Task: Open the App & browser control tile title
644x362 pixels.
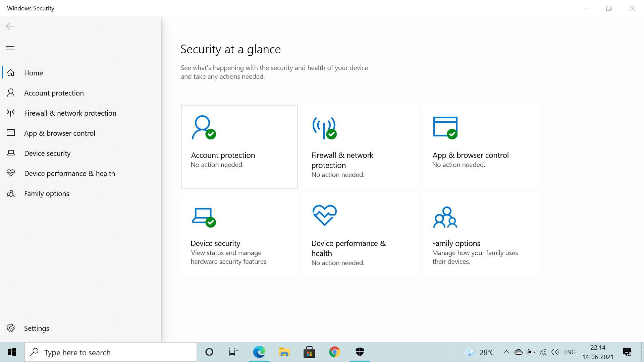Action: pos(470,155)
